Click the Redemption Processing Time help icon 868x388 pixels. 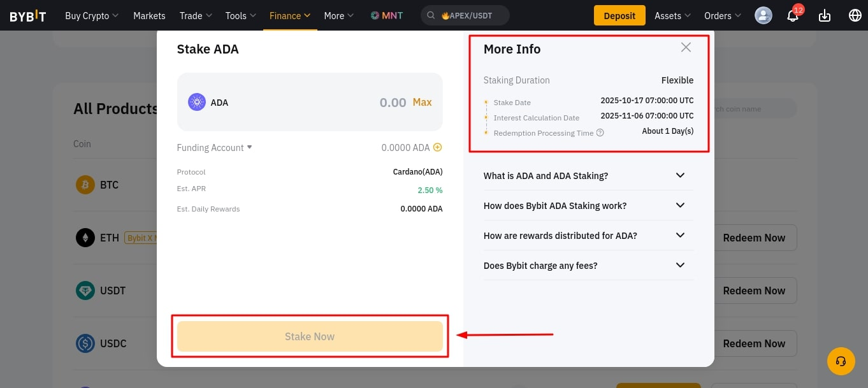tap(600, 133)
